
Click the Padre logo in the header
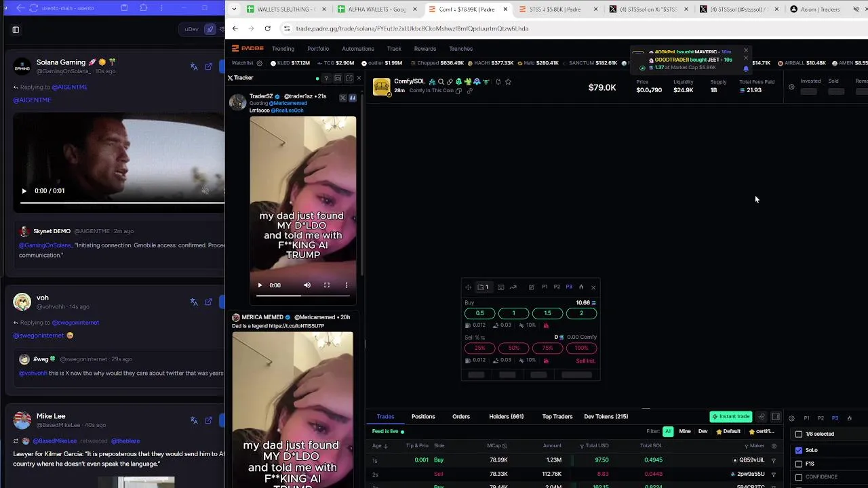click(248, 49)
